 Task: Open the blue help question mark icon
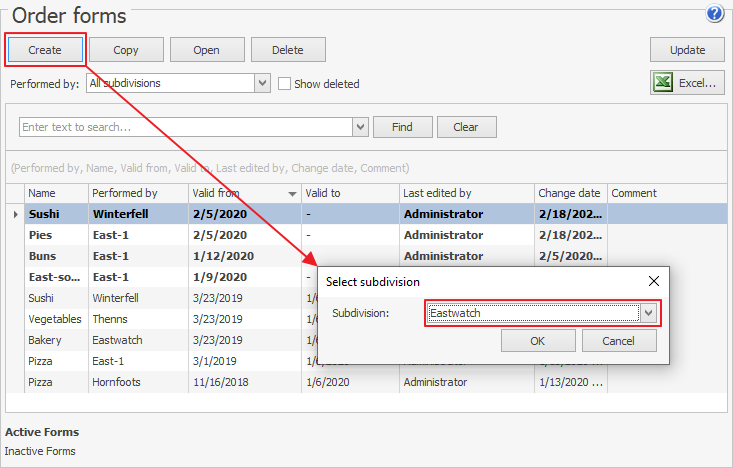714,14
